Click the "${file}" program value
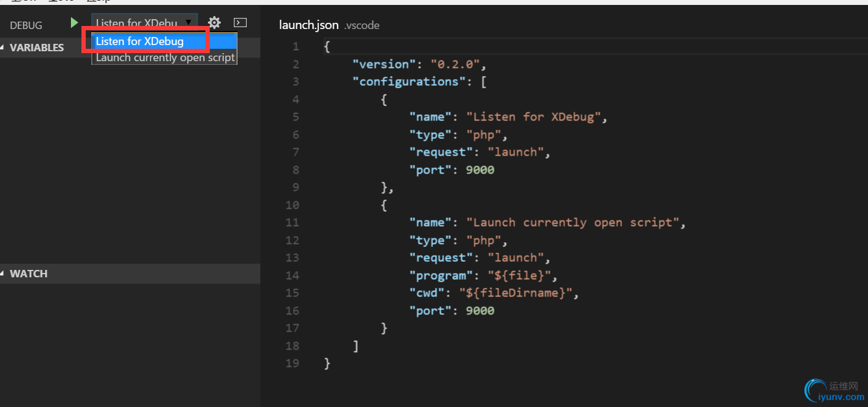The height and width of the screenshot is (407, 868). [x=519, y=275]
